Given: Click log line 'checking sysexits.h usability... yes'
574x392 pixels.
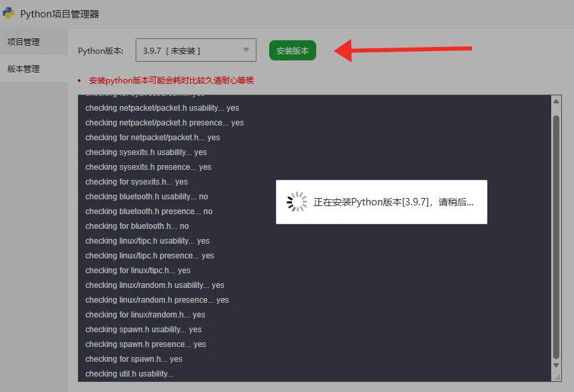Looking at the screenshot, I should click(146, 152).
